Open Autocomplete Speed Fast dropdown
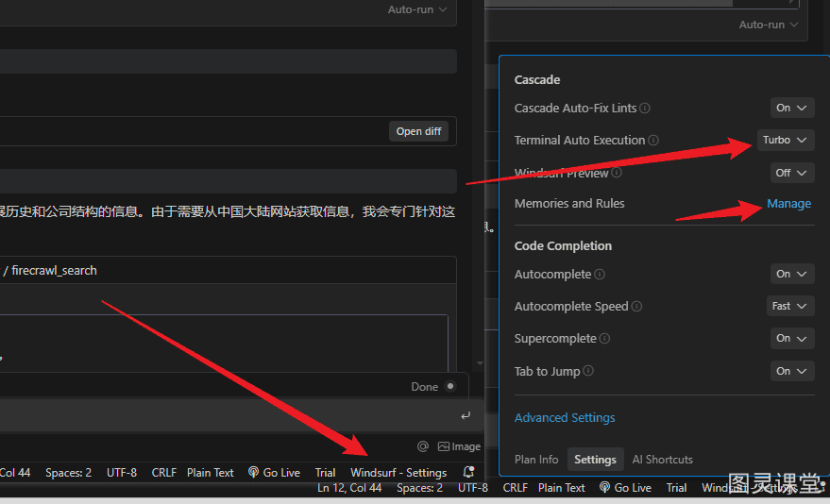The width and height of the screenshot is (830, 504). click(790, 306)
